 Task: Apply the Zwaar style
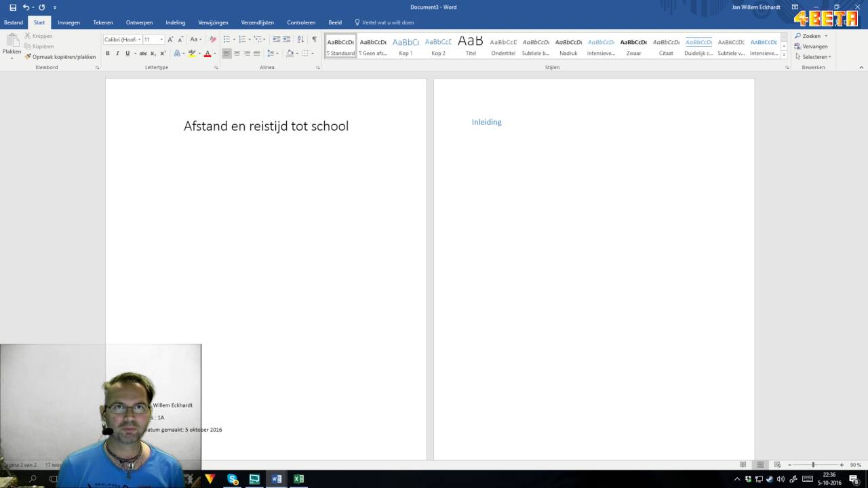coord(633,46)
